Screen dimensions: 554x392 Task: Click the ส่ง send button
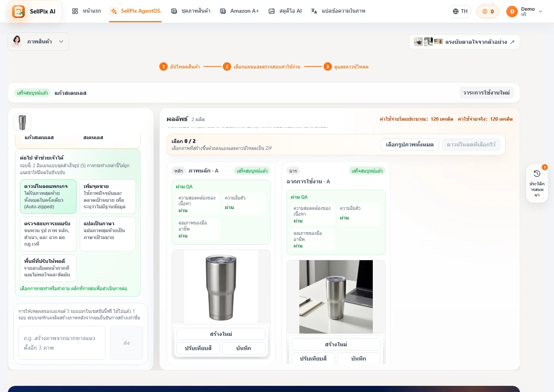[127, 343]
